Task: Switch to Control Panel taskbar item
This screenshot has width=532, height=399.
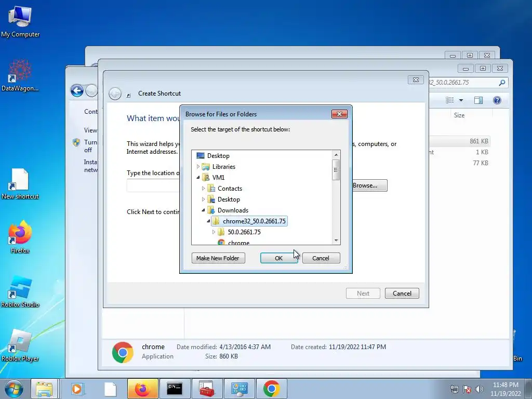Action: tap(239, 389)
